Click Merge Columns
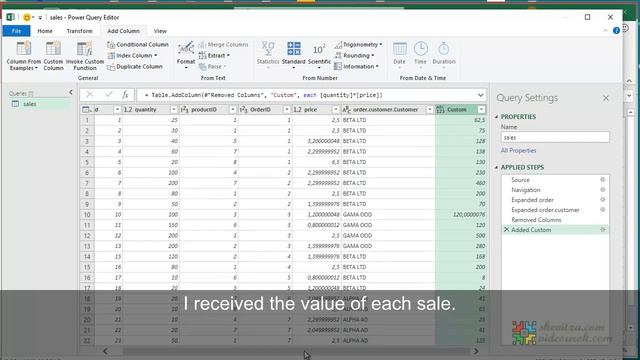This screenshot has height=360, width=640. (x=224, y=44)
